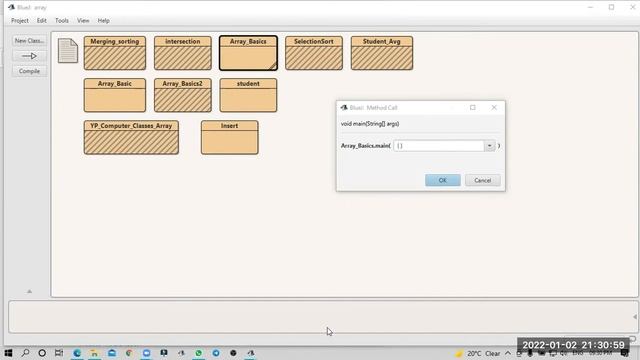Select the Array_Basic class box
Viewport: 640px width, 360px height.
pyautogui.click(x=115, y=95)
